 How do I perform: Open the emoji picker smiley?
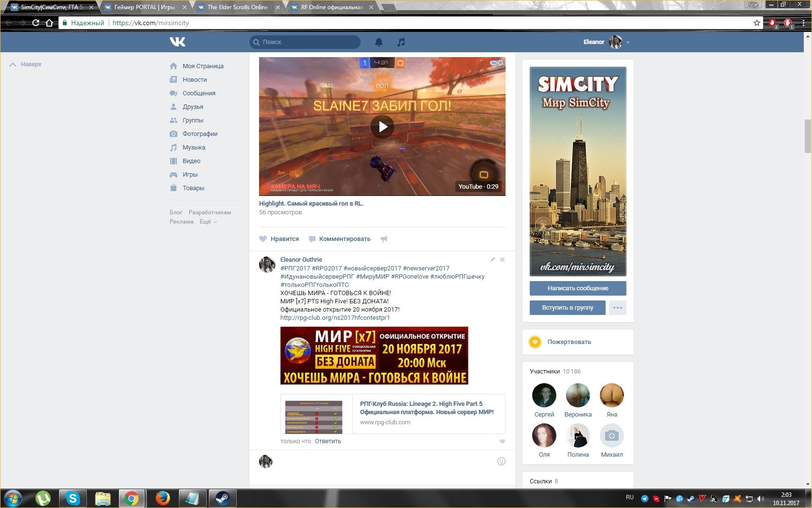pos(501,462)
